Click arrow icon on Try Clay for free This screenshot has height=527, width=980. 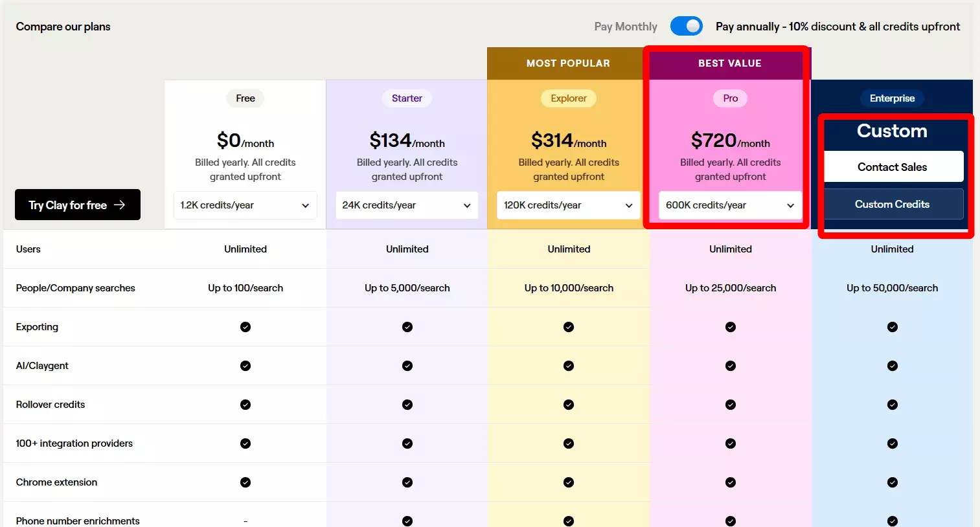[120, 205]
